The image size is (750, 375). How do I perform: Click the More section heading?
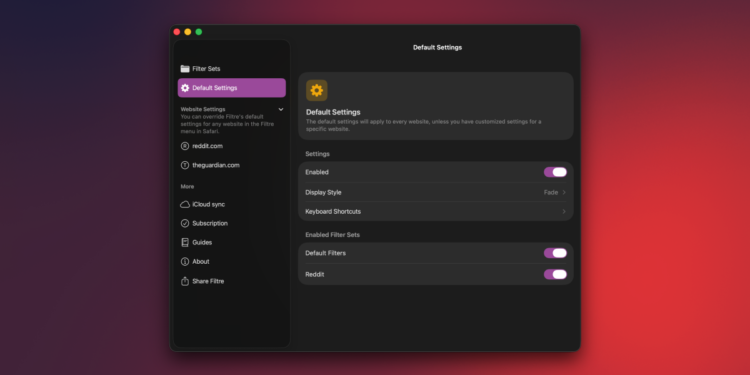[187, 187]
